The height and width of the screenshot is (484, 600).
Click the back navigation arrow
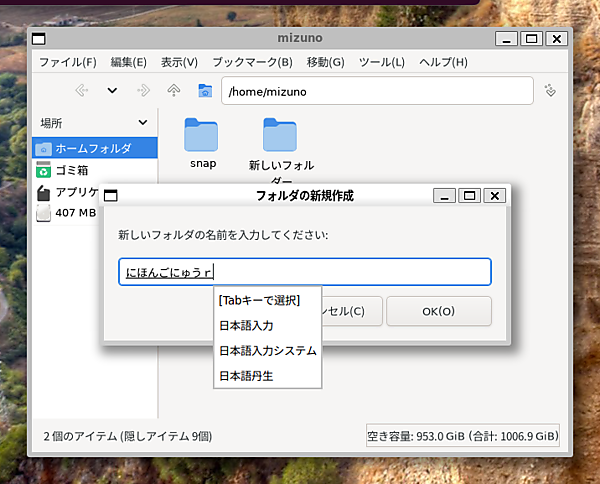[82, 91]
